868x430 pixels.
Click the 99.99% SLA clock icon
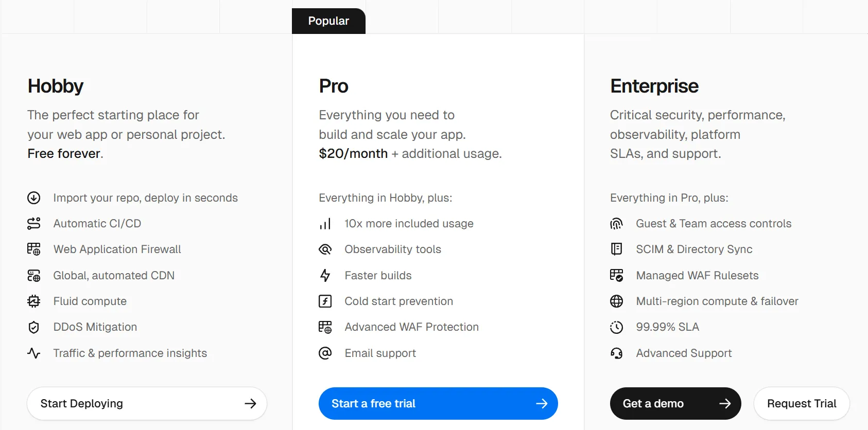[616, 327]
